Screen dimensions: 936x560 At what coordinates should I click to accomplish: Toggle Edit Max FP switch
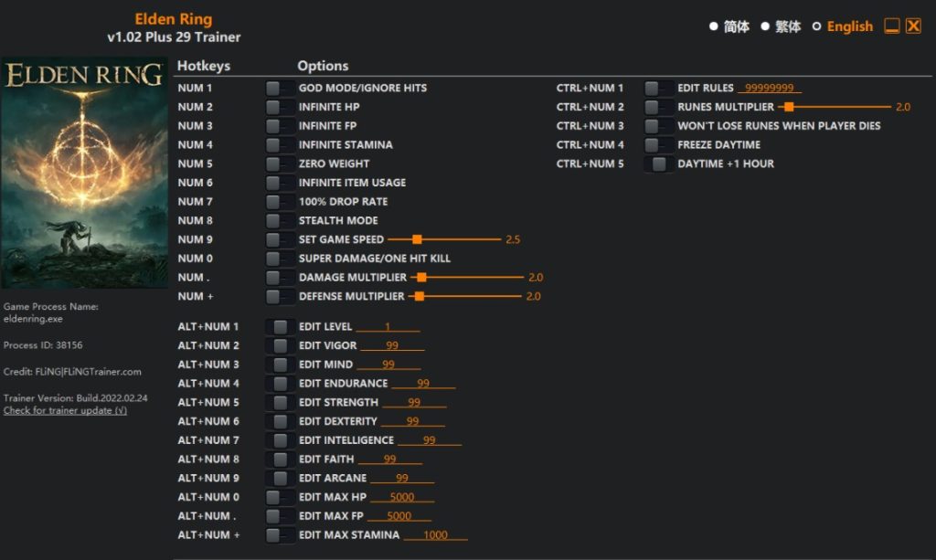click(280, 516)
